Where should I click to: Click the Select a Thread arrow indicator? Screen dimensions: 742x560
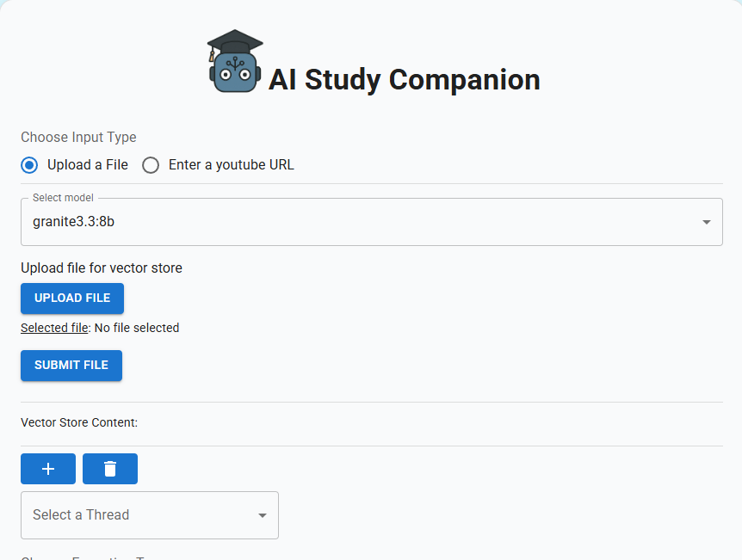point(263,515)
